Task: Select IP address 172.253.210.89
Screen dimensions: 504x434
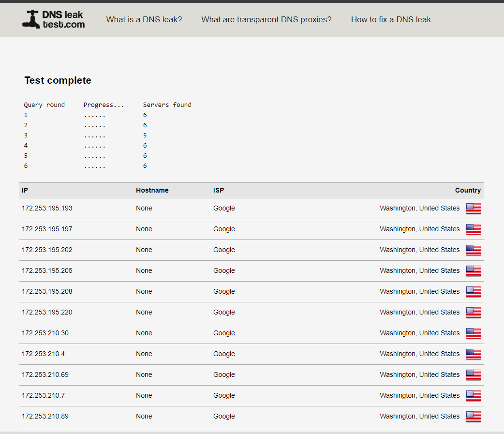Action: (x=45, y=416)
